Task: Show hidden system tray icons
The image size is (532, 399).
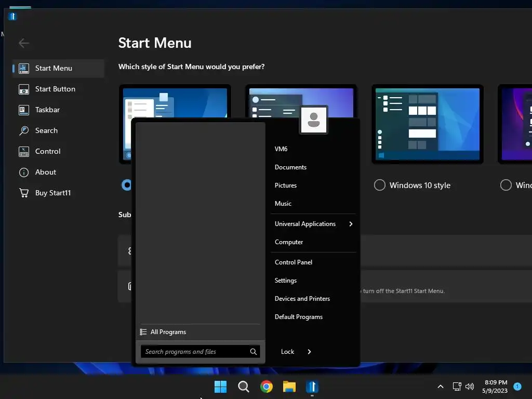Action: pyautogui.click(x=441, y=387)
